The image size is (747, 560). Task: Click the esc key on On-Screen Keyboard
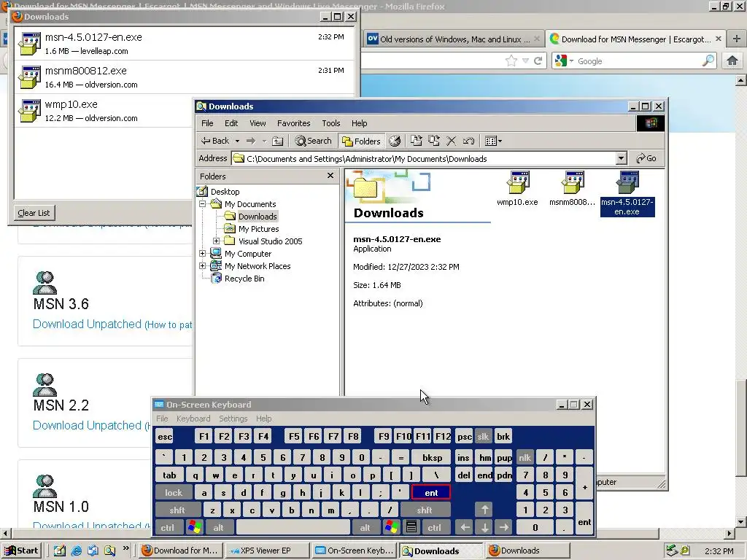tap(165, 437)
